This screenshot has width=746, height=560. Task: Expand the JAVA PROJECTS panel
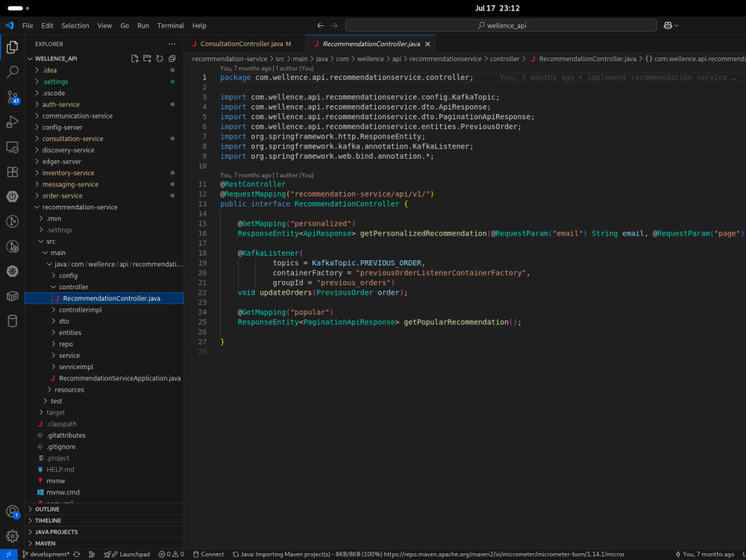tap(104, 532)
